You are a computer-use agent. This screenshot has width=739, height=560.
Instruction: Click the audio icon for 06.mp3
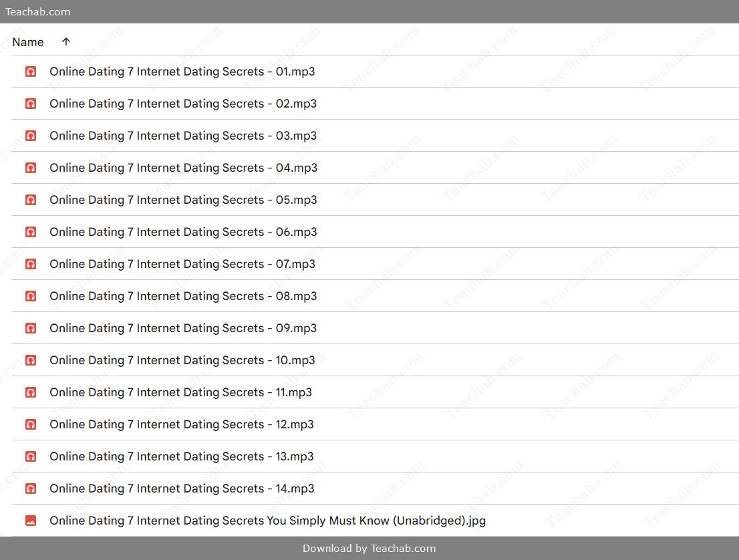pos(31,232)
